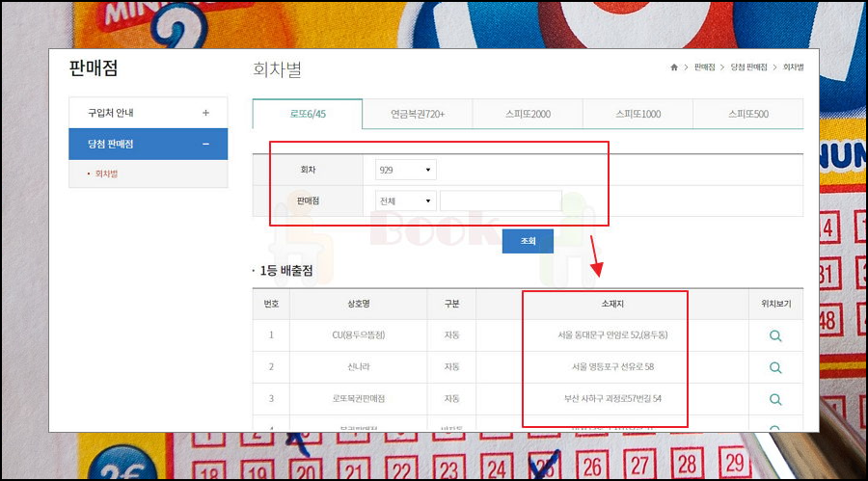This screenshot has width=868, height=481.
Task: Click the 1등 배출점 section heading
Action: [286, 271]
